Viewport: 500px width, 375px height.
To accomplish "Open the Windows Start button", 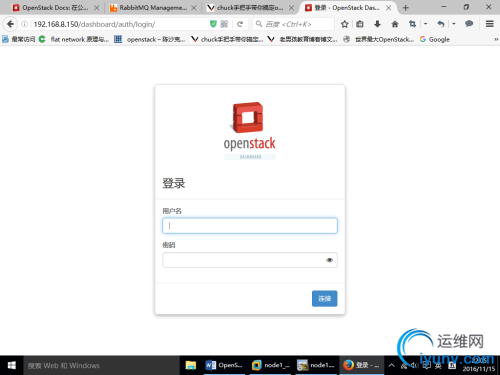I will (x=12, y=365).
